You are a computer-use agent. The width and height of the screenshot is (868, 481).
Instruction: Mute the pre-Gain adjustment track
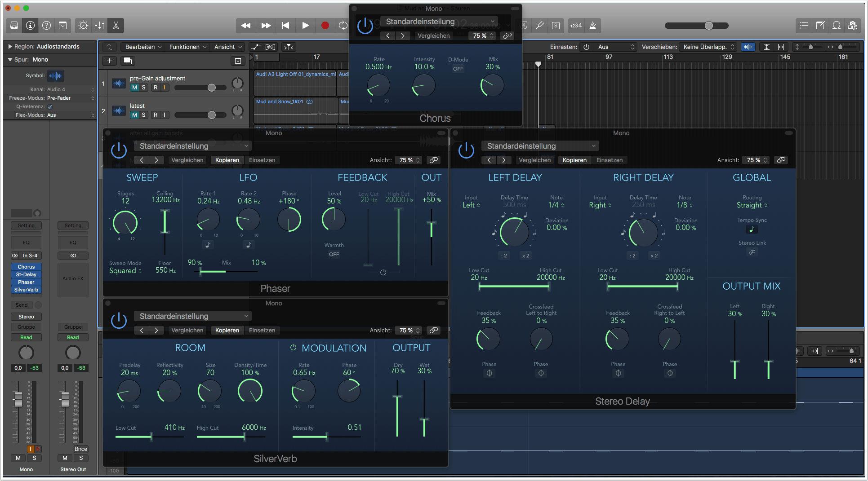coord(134,88)
